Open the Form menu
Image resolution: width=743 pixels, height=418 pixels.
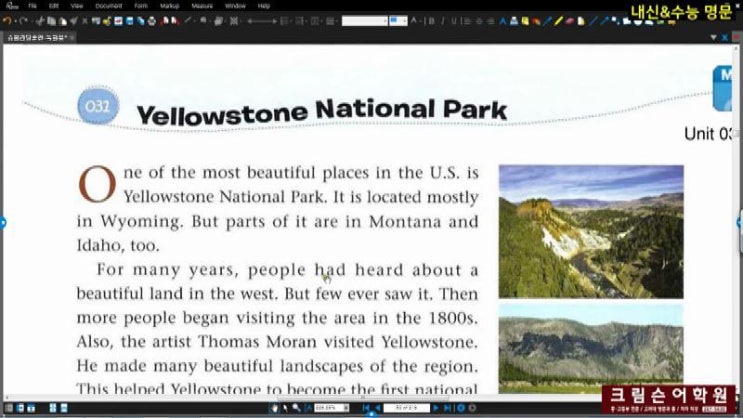pos(141,6)
